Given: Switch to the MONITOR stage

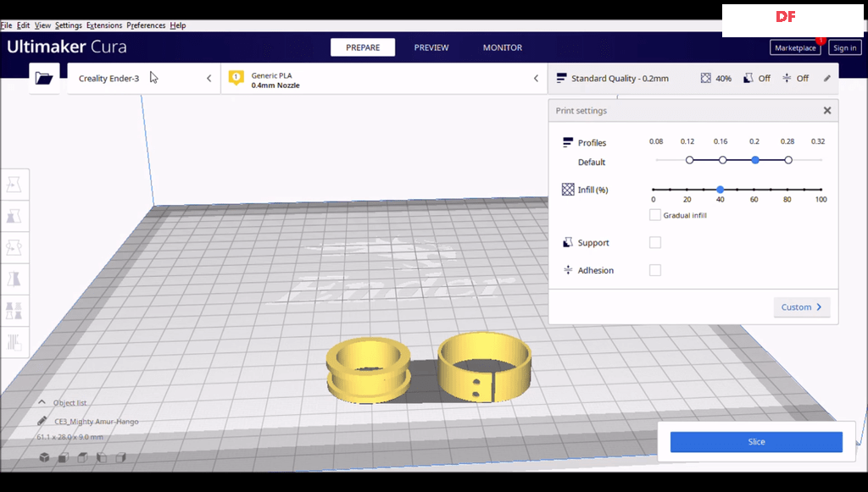Looking at the screenshot, I should pos(502,47).
